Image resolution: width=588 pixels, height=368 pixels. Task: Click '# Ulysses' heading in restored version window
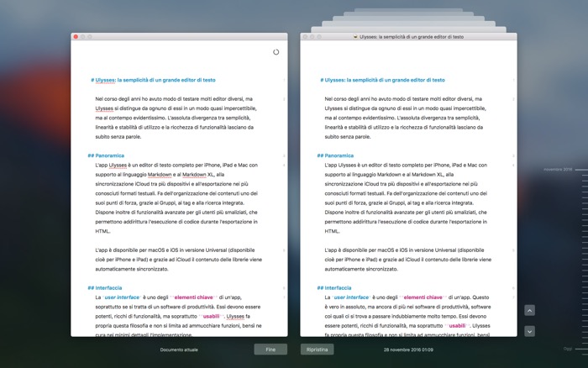(x=382, y=80)
